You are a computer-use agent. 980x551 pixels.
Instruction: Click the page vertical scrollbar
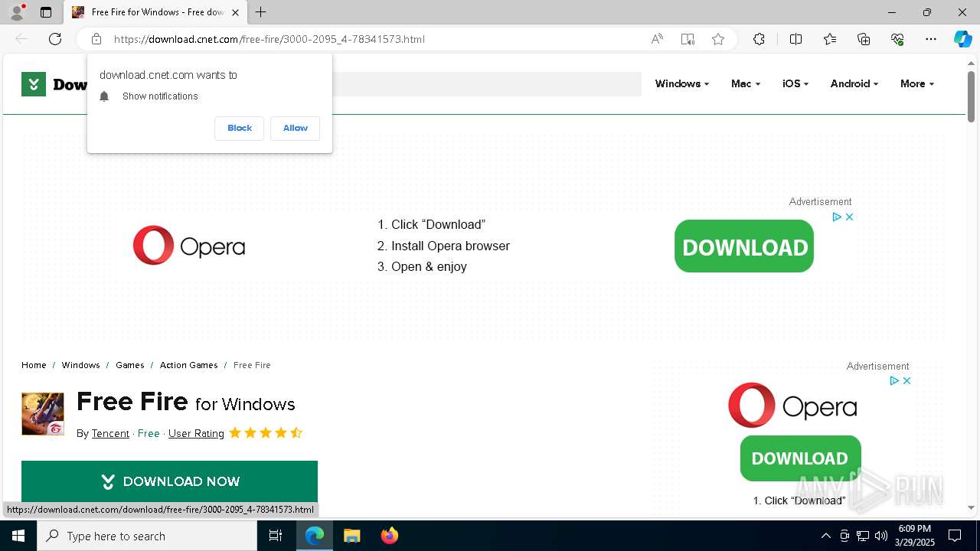[971, 96]
